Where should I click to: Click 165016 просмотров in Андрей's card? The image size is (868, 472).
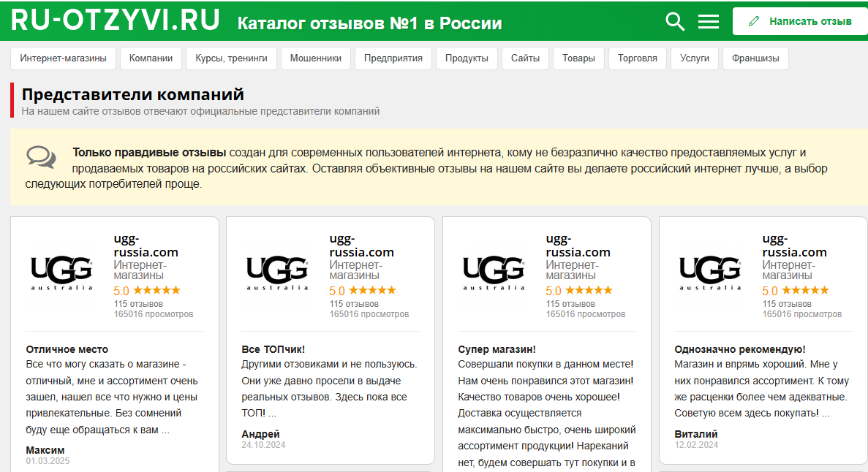point(369,314)
